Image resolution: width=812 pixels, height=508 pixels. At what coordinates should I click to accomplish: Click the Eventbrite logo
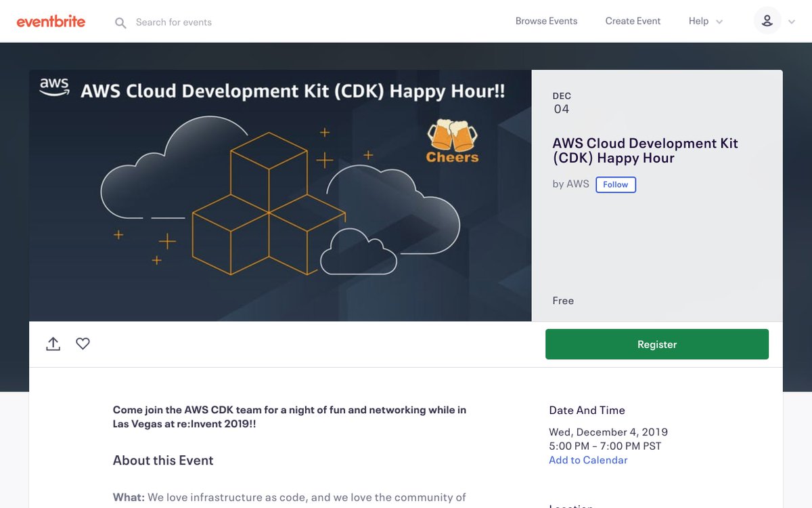[x=51, y=21]
